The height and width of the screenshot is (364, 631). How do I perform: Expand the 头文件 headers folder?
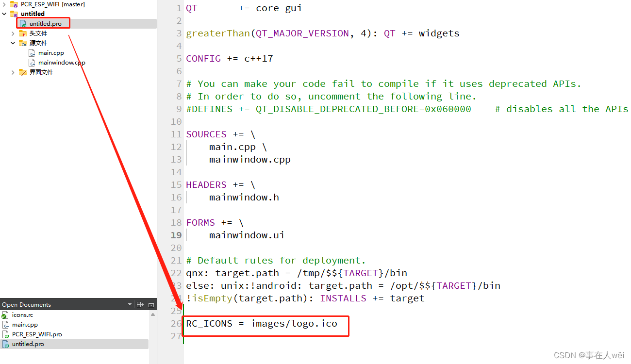click(x=13, y=33)
